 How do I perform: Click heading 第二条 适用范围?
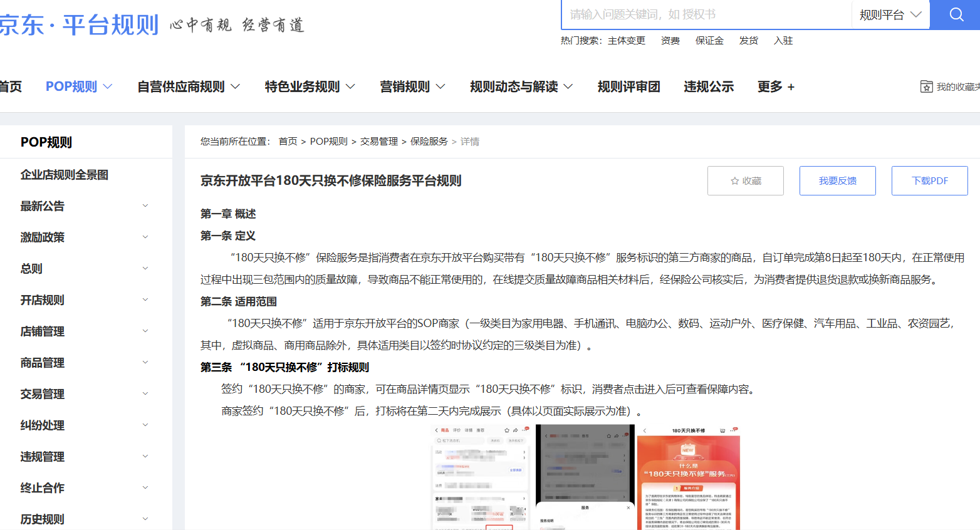coord(239,302)
